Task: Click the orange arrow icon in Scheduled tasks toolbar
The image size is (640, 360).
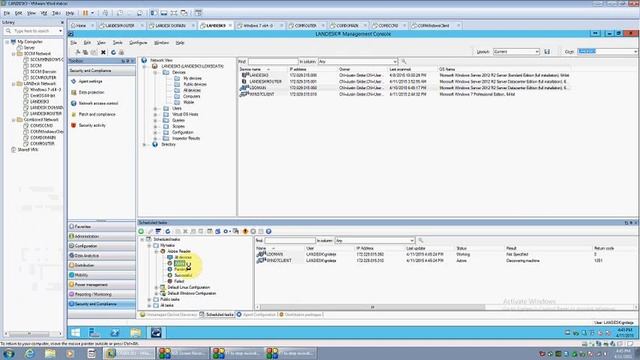Action: (x=245, y=231)
